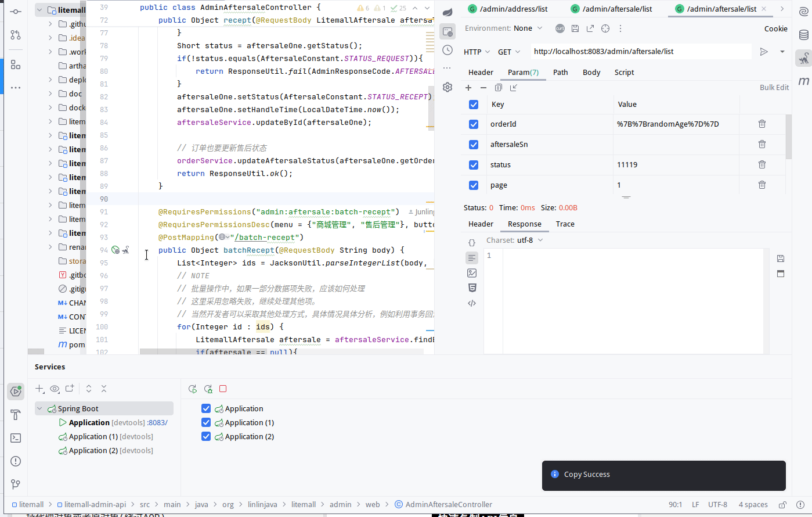Switch response view to JSON braces format
Screen dimensions: 812x517
472,242
